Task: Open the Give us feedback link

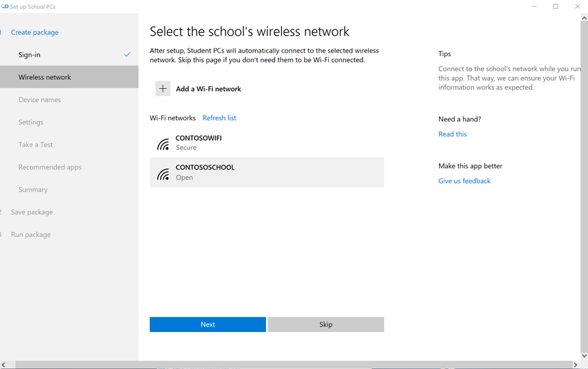Action: pos(464,181)
